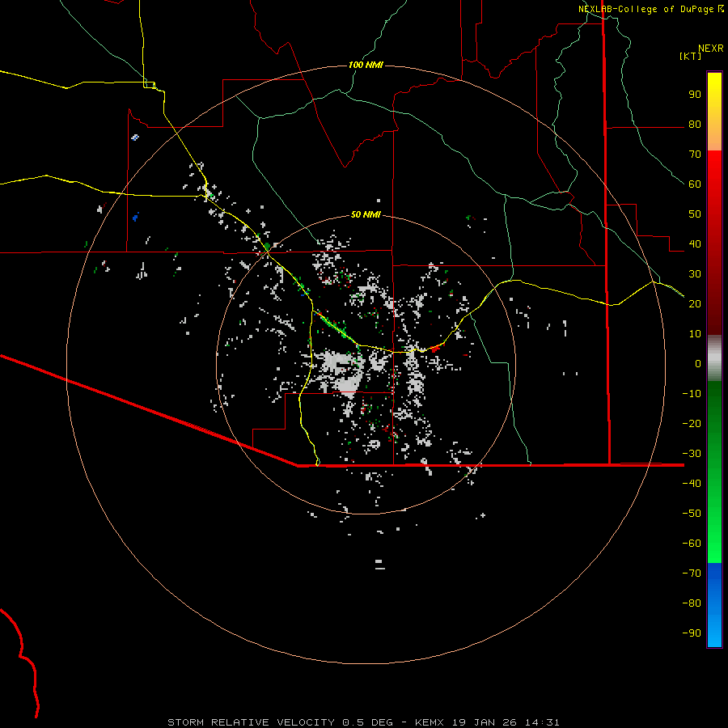Click the 40 value on velocity scale
The image size is (728, 728).
click(x=695, y=244)
